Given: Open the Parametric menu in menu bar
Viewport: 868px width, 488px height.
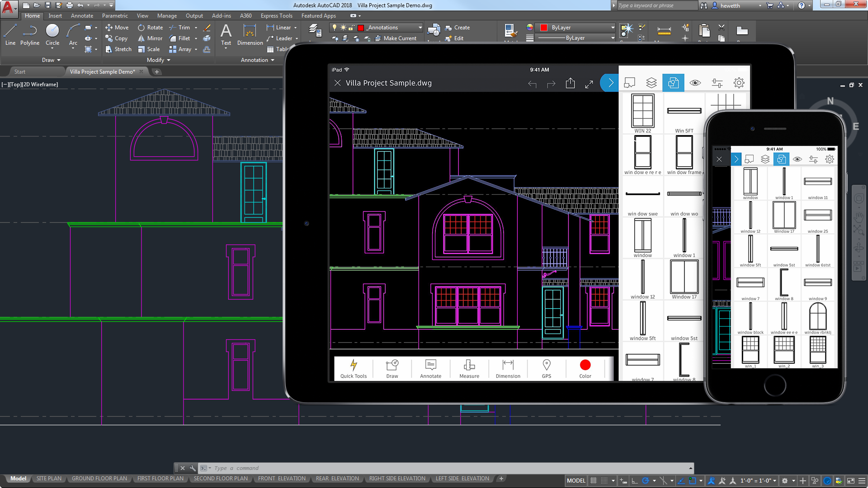Looking at the screenshot, I should [114, 16].
